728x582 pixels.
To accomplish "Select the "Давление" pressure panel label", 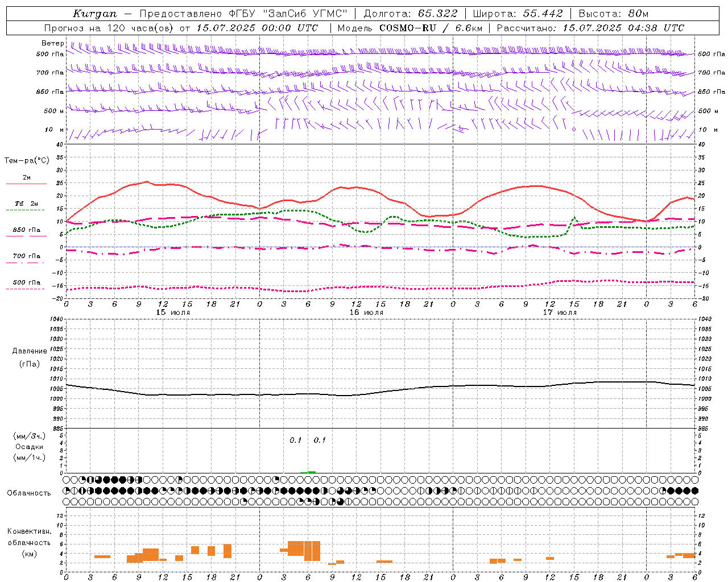I will click(30, 351).
